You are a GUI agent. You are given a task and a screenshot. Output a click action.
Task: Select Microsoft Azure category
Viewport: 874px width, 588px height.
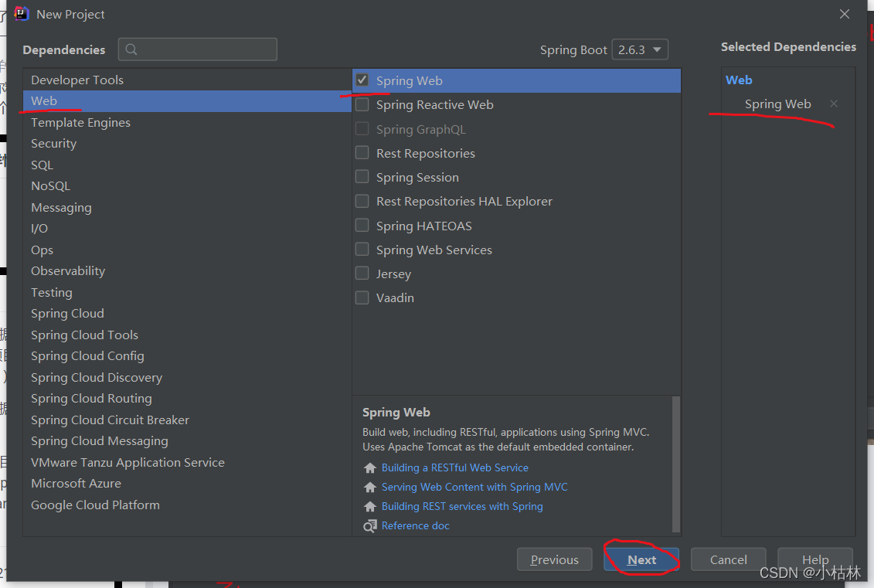pos(187,483)
